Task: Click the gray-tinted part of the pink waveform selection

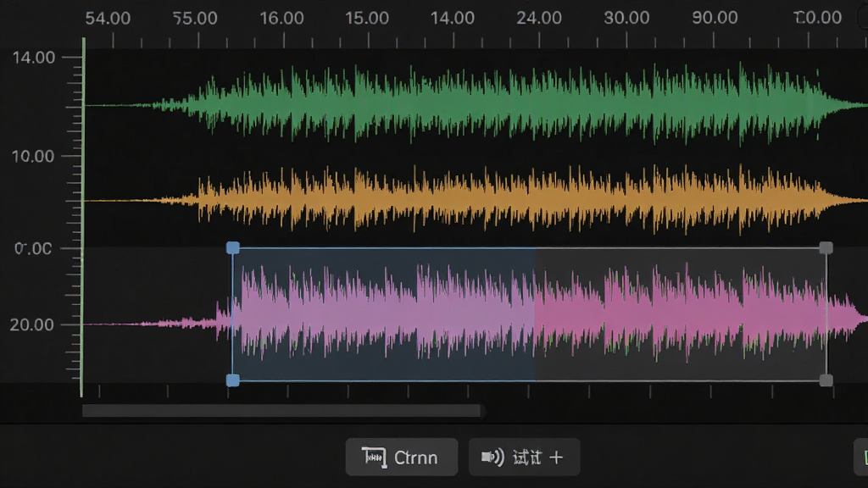Action: pyautogui.click(x=680, y=314)
